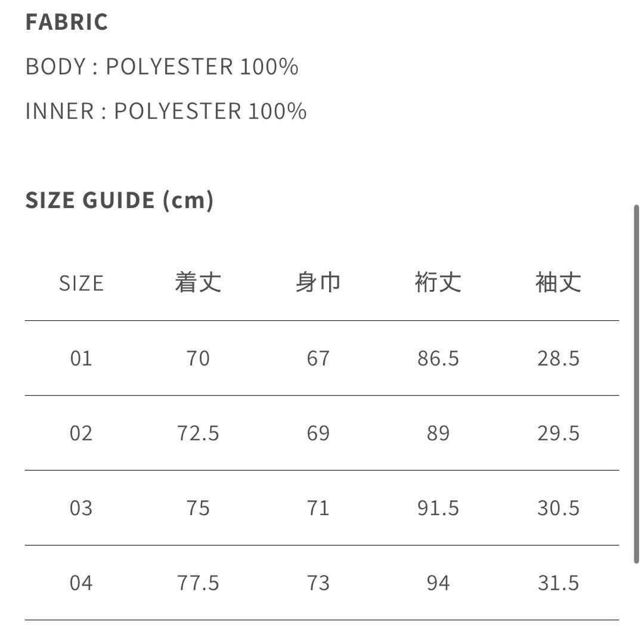This screenshot has height=644, width=644.
Task: Click the SIZE GUIDE (cm) heading
Action: [x=119, y=200]
